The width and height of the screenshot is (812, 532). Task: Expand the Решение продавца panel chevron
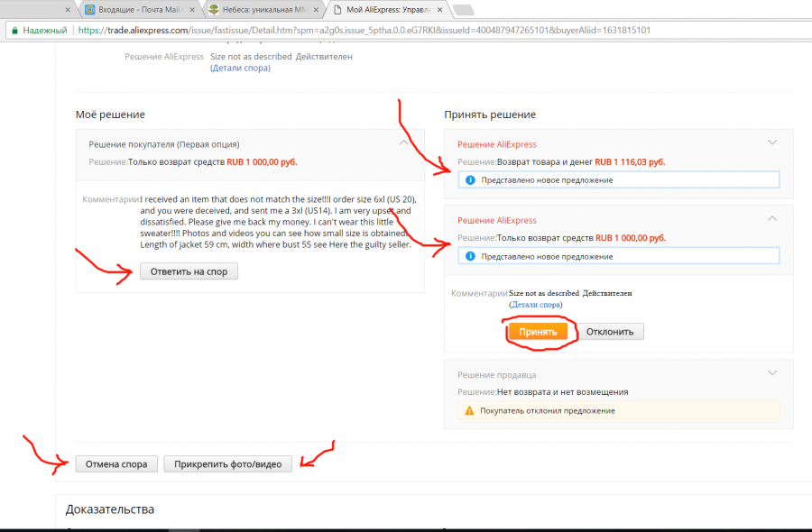[772, 372]
